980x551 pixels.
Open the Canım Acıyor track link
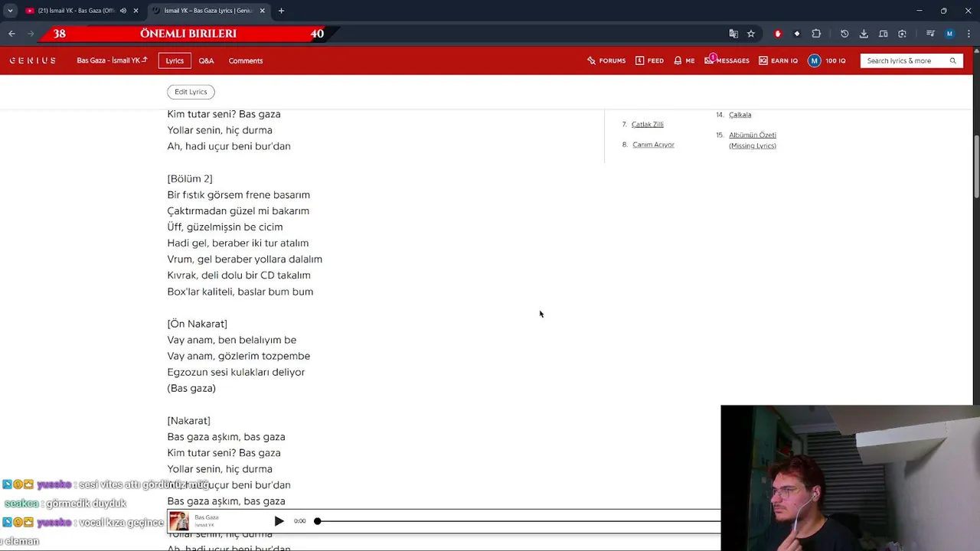click(653, 145)
